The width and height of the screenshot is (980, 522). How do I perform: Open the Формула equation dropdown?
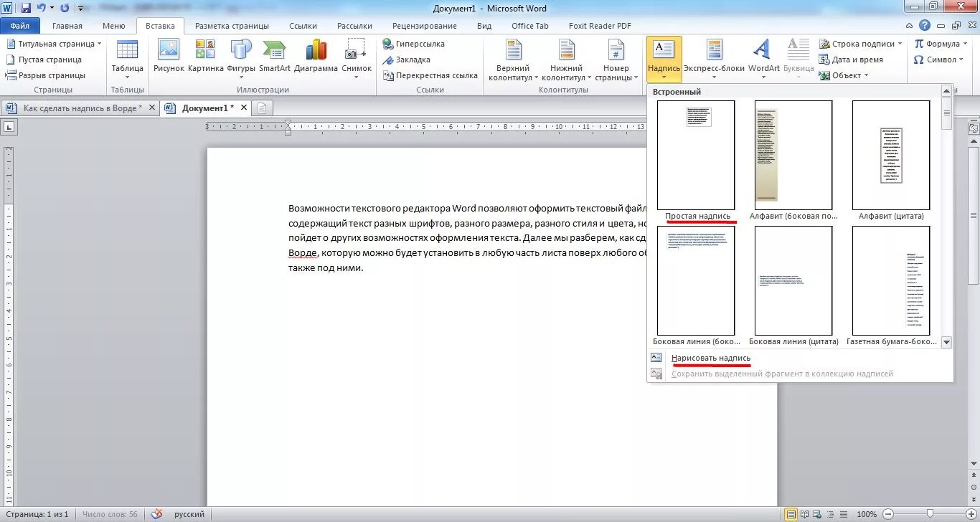click(x=941, y=44)
